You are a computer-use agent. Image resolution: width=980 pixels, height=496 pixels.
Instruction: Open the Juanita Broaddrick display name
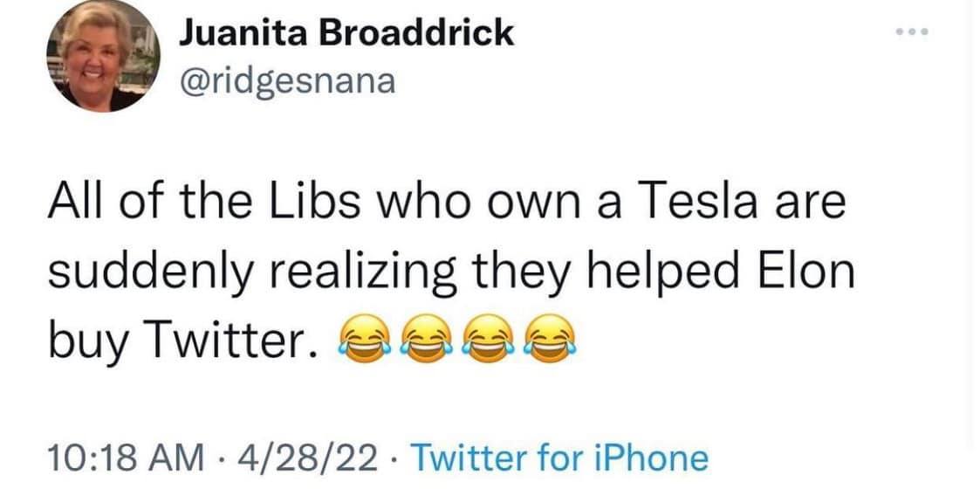(x=346, y=34)
